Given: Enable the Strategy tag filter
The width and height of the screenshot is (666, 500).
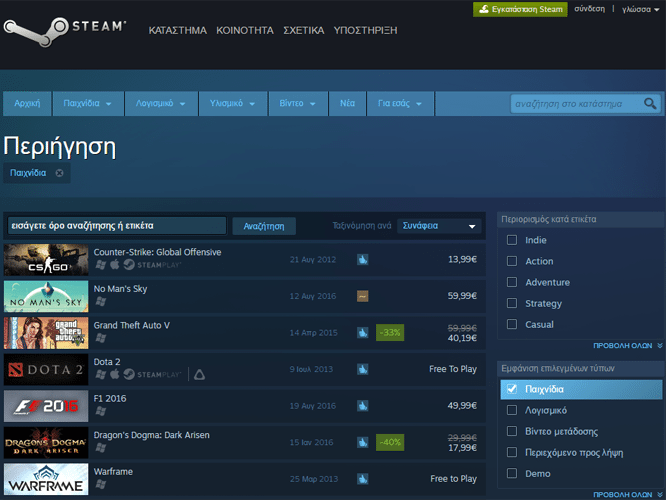Looking at the screenshot, I should 512,303.
